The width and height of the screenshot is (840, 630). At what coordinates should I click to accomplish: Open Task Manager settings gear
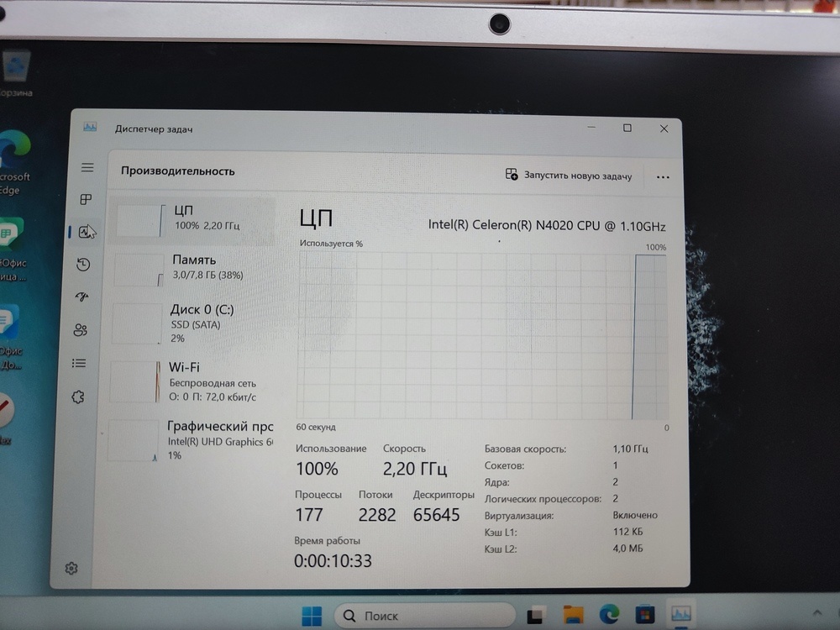[x=71, y=569]
